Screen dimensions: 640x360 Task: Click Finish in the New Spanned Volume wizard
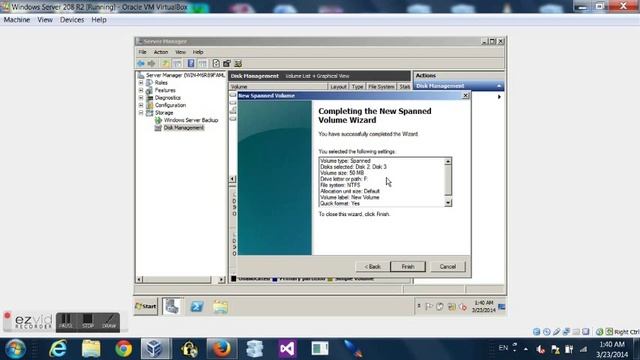407,267
